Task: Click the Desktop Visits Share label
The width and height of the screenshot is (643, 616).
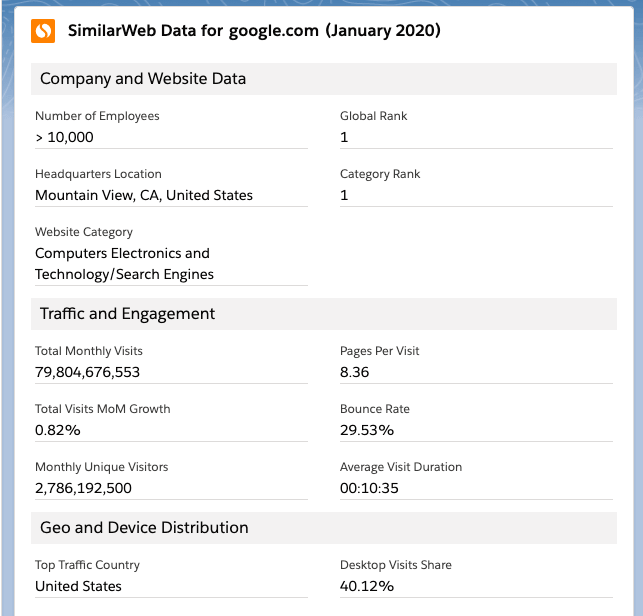Action: coord(396,565)
